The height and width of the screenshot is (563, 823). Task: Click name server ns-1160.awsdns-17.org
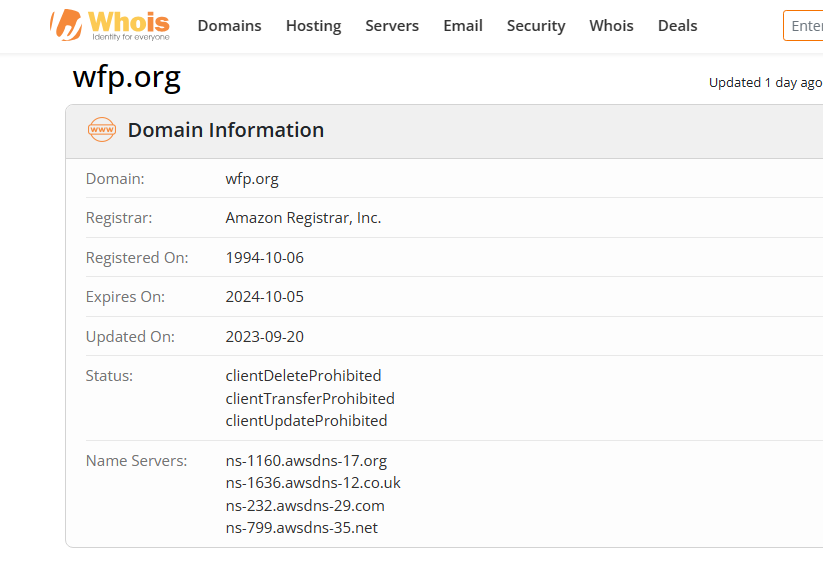pos(306,461)
